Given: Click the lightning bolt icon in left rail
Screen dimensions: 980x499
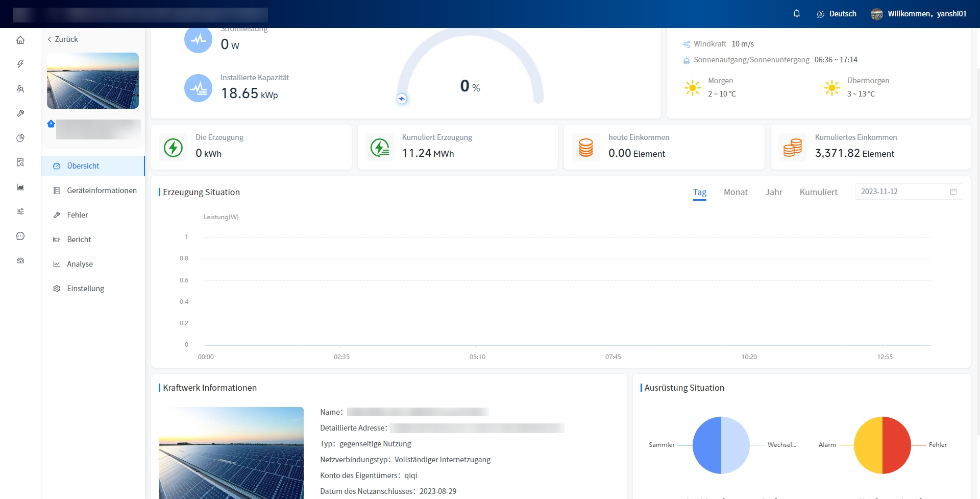Looking at the screenshot, I should click(x=20, y=64).
